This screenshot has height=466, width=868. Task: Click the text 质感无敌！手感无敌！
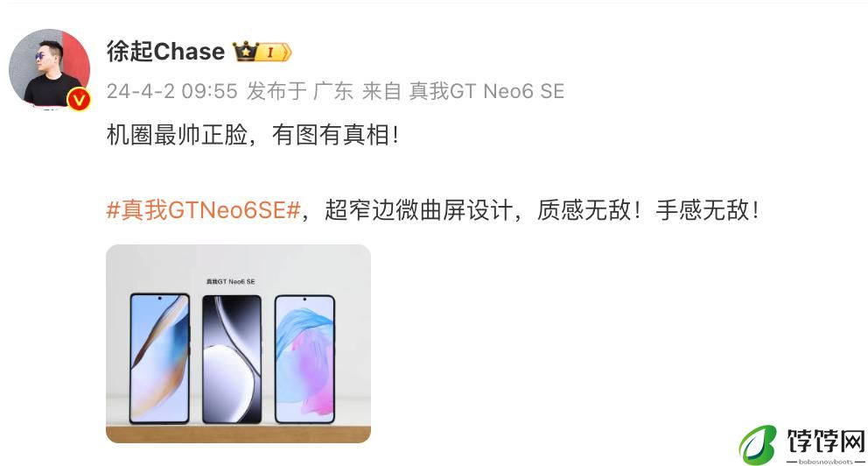pos(648,210)
